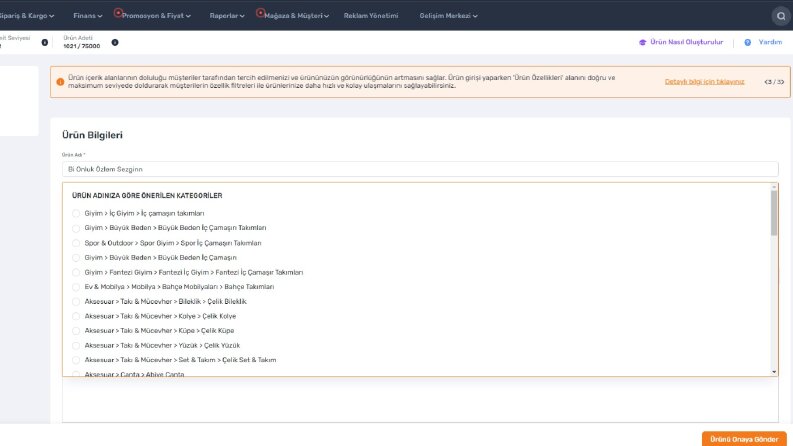Select Çelik Kolye category radio
Screen dimensions: 793x446
[x=76, y=316]
